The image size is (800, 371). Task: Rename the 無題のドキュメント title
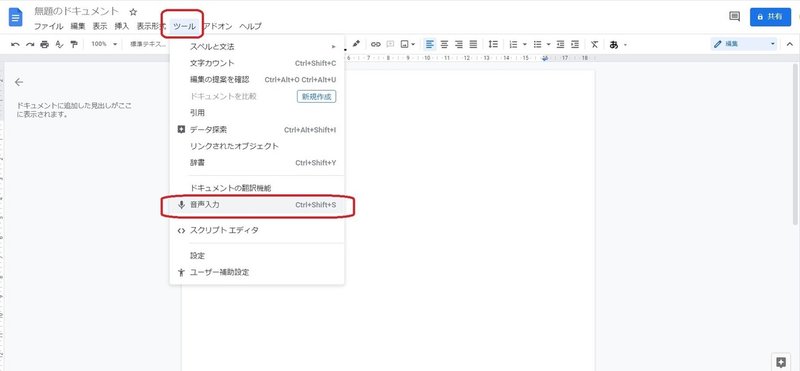76,11
